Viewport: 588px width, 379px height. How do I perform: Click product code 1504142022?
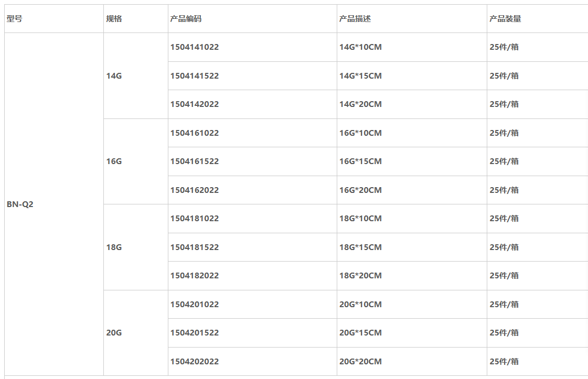click(x=195, y=104)
